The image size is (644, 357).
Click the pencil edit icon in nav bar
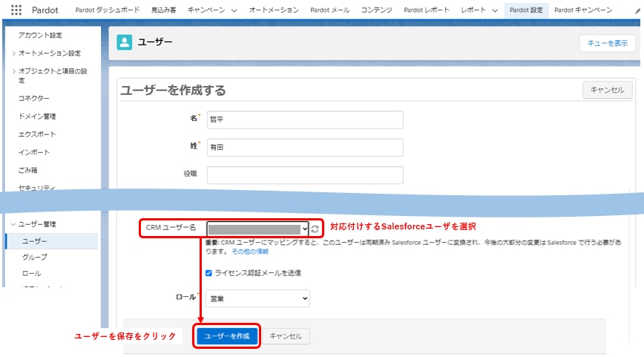coord(637,10)
